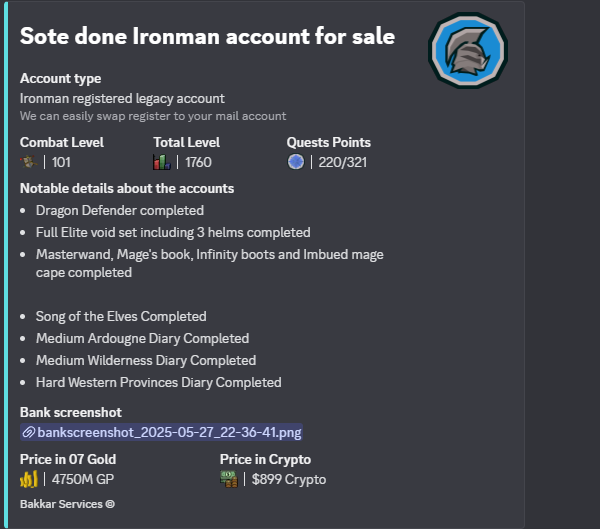Screen dimensions: 600x529
Task: Click the Bank screenshot heading
Action: coord(71,412)
